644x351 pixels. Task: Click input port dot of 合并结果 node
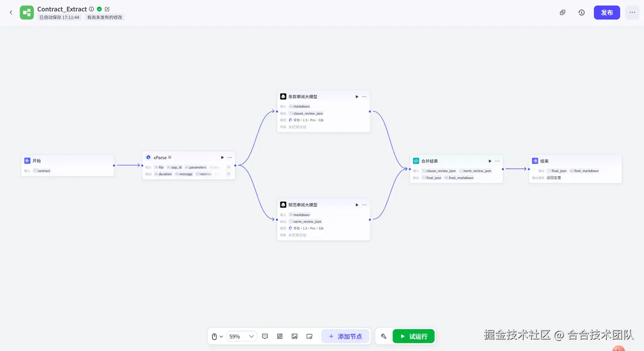(x=410, y=169)
